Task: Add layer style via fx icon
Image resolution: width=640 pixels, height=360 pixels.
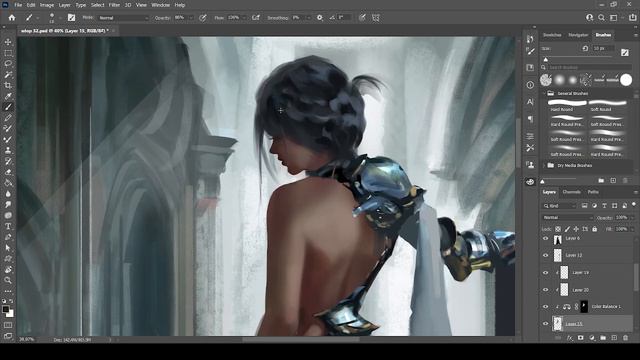Action: (x=570, y=338)
